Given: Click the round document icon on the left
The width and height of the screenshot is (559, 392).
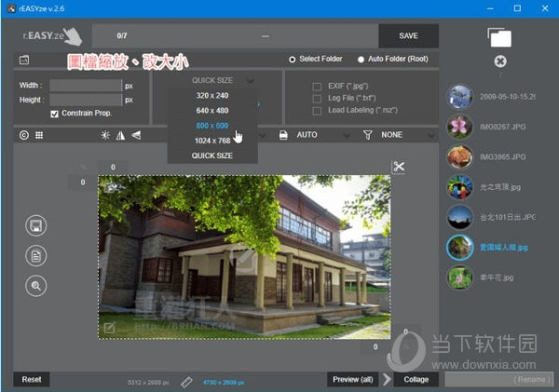Looking at the screenshot, I should tap(36, 256).
